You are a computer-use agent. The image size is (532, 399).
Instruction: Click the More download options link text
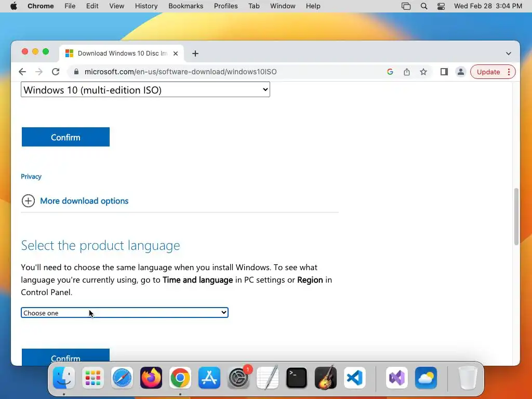coord(84,201)
